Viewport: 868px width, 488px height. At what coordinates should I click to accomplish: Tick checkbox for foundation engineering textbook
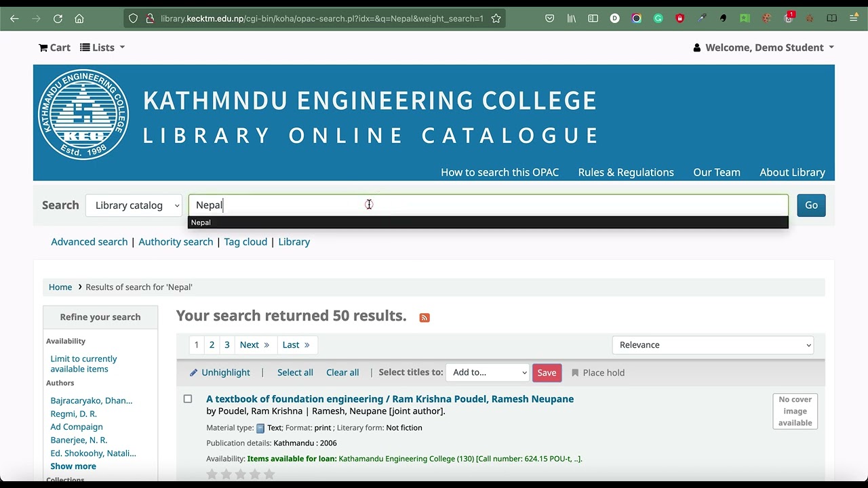click(x=188, y=399)
